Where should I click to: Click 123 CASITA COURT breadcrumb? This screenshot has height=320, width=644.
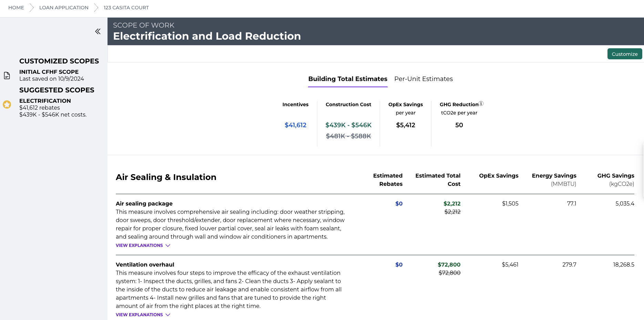[126, 8]
